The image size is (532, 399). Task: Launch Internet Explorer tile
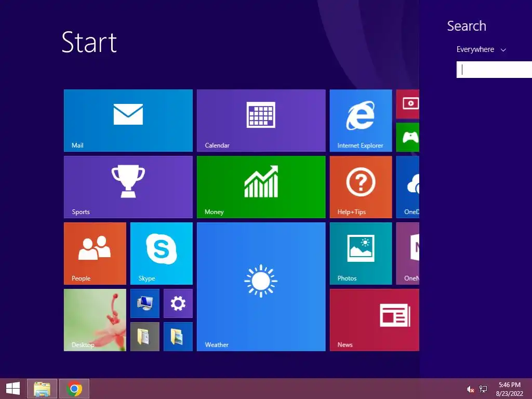click(361, 121)
